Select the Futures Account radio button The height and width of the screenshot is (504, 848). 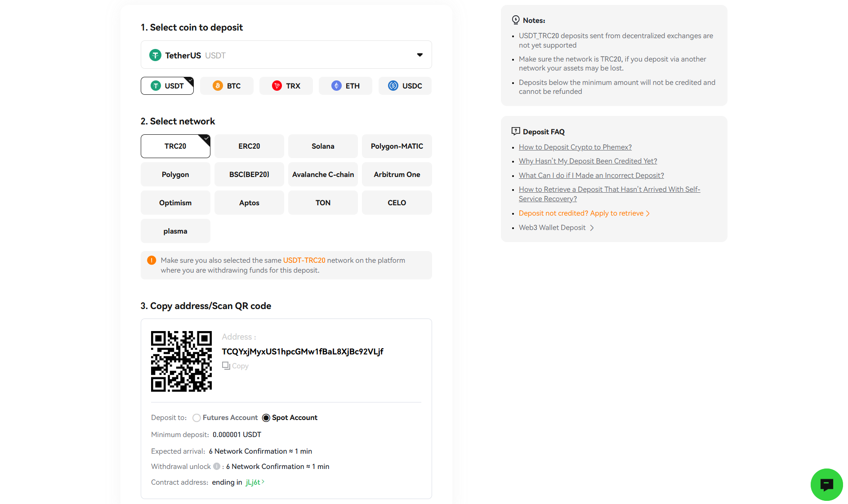(x=196, y=418)
